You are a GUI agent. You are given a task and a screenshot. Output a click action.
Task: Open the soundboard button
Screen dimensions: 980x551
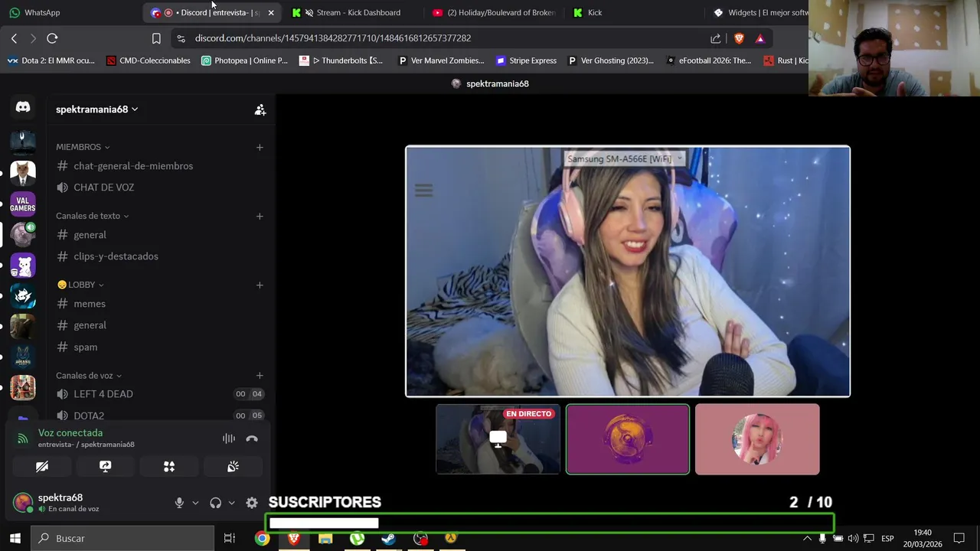point(233,466)
